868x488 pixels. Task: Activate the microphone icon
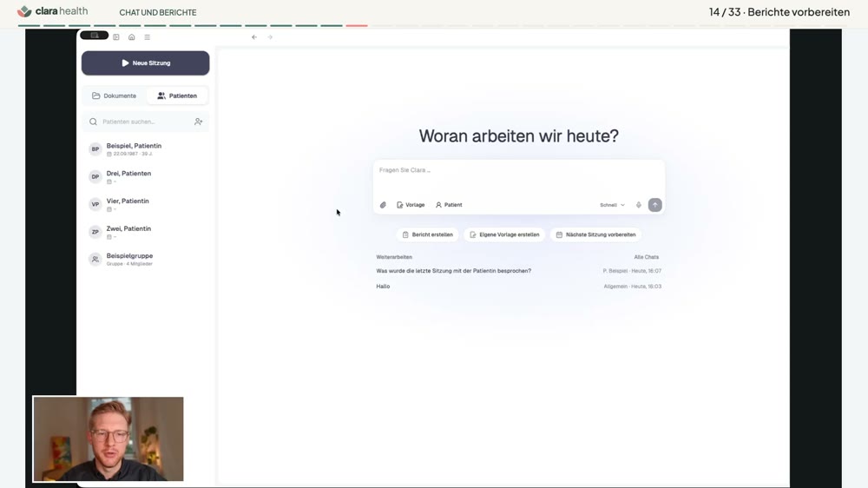(x=638, y=205)
